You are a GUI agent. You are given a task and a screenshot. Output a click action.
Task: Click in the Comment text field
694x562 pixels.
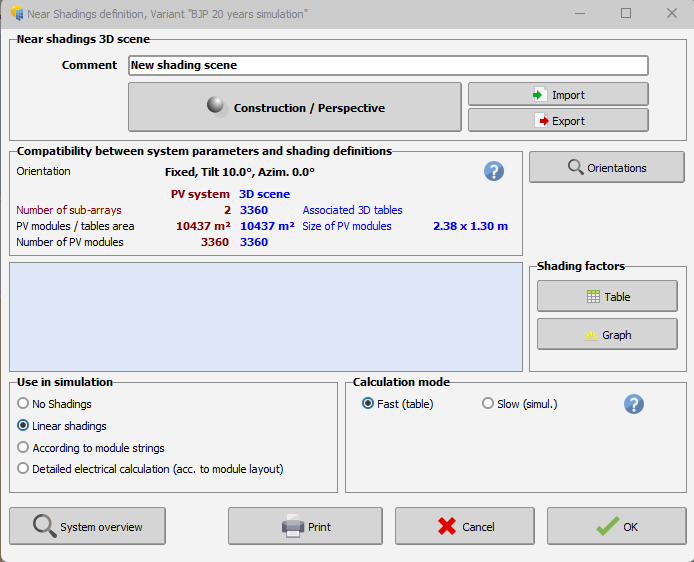[x=388, y=66]
